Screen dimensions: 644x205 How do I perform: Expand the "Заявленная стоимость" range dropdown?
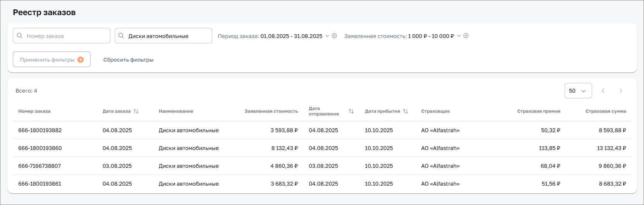tap(459, 36)
